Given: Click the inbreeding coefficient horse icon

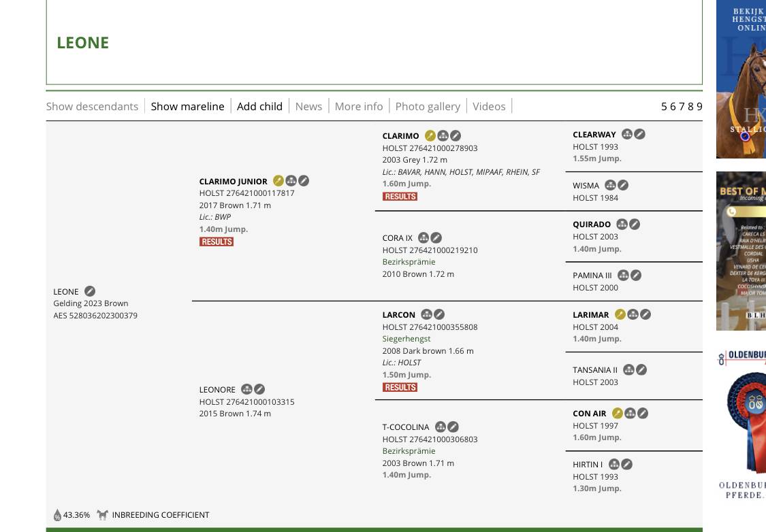Looking at the screenshot, I should [102, 515].
